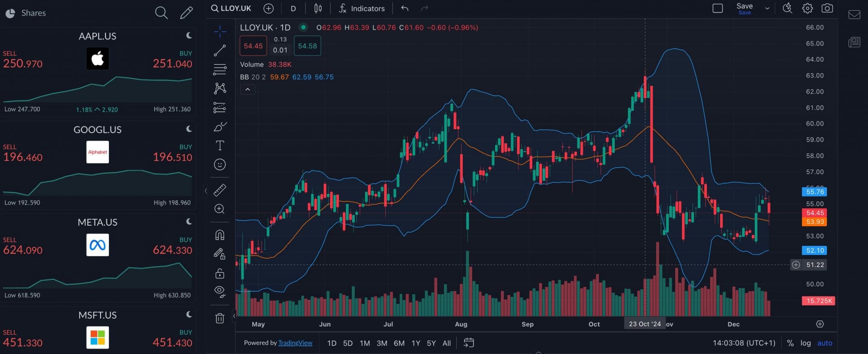Select the Text annotation tool
Image resolution: width=868 pixels, height=354 pixels.
point(220,146)
